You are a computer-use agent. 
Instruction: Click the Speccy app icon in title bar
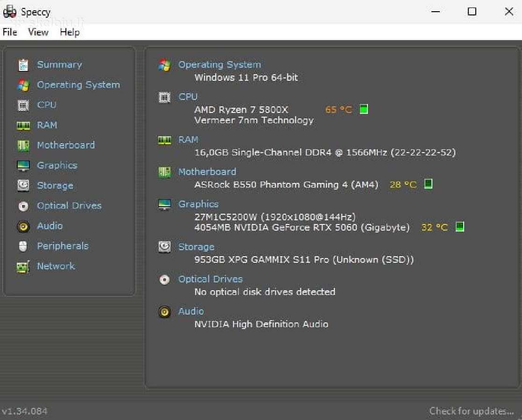9,12
